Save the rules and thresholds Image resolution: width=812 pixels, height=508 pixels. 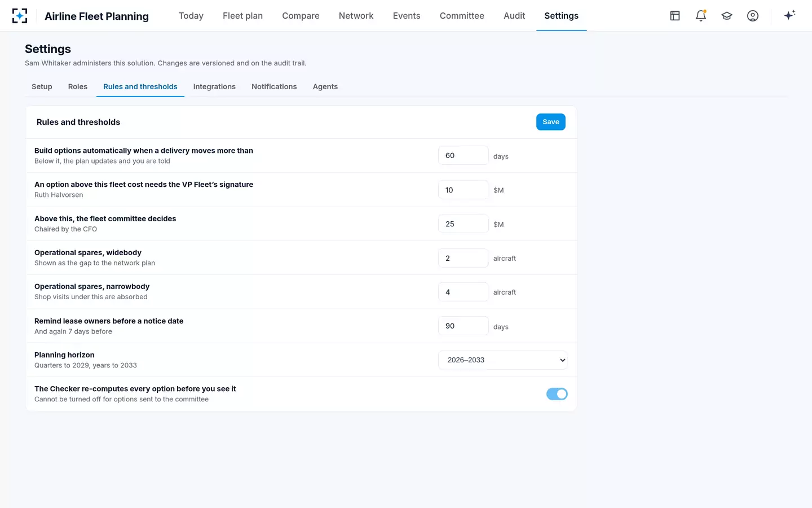coord(551,122)
